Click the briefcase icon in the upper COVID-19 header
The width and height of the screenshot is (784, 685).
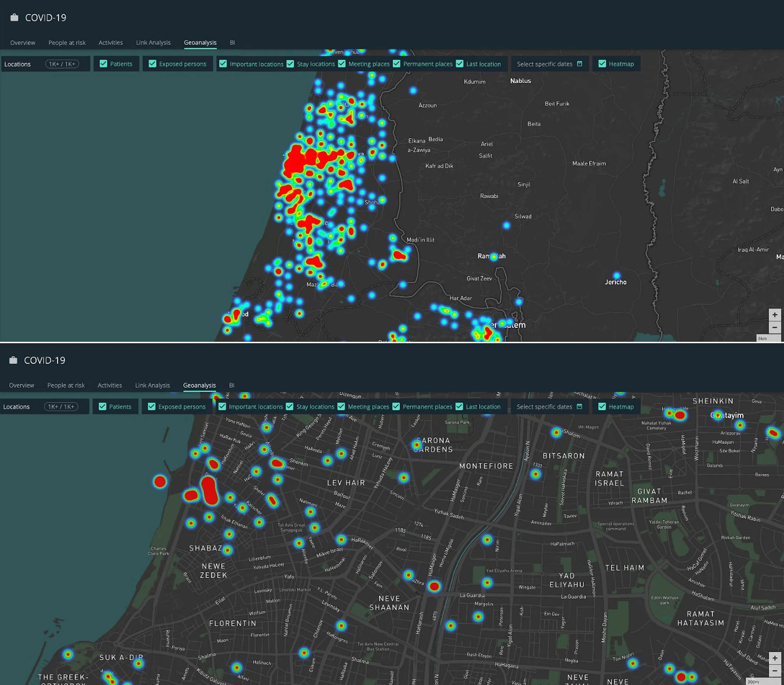coord(14,17)
